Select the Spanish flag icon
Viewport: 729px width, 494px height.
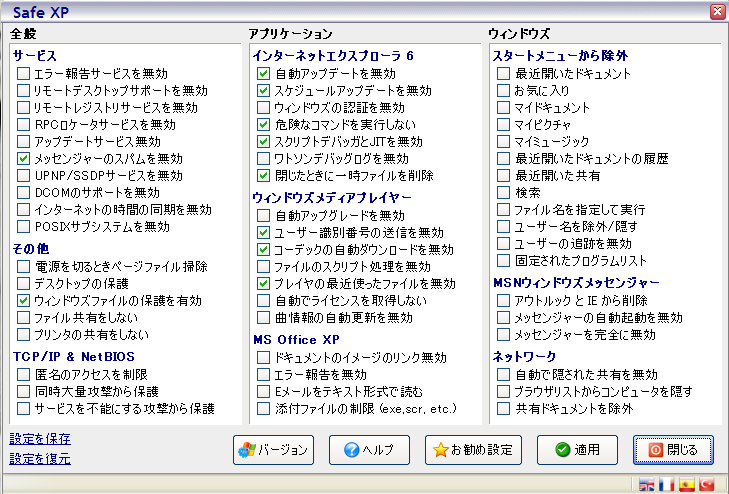[x=686, y=485]
